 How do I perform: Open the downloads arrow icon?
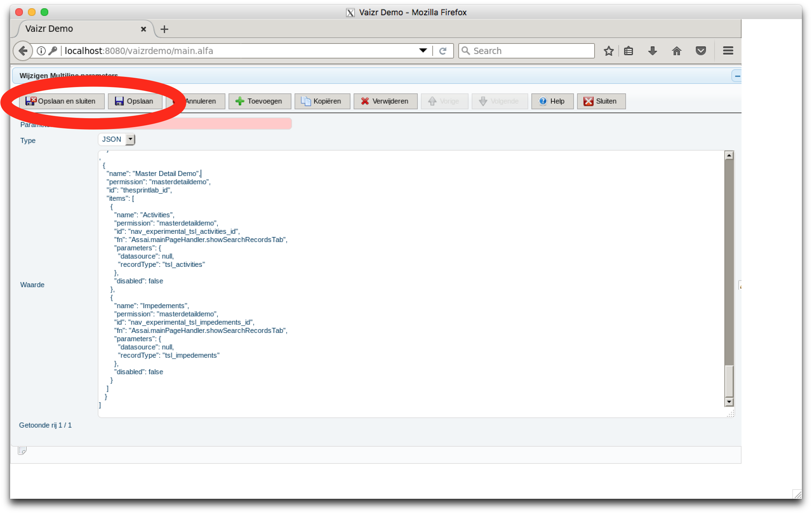pos(653,51)
